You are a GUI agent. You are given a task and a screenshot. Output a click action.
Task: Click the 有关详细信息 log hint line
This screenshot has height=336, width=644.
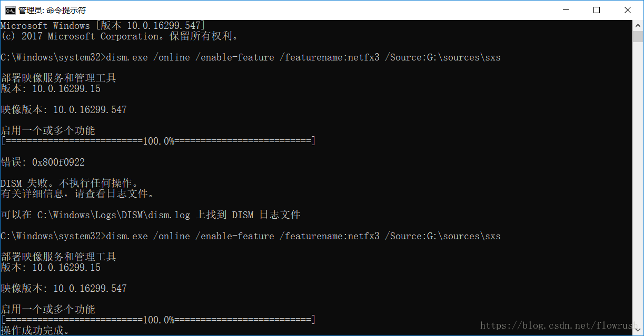tap(77, 194)
